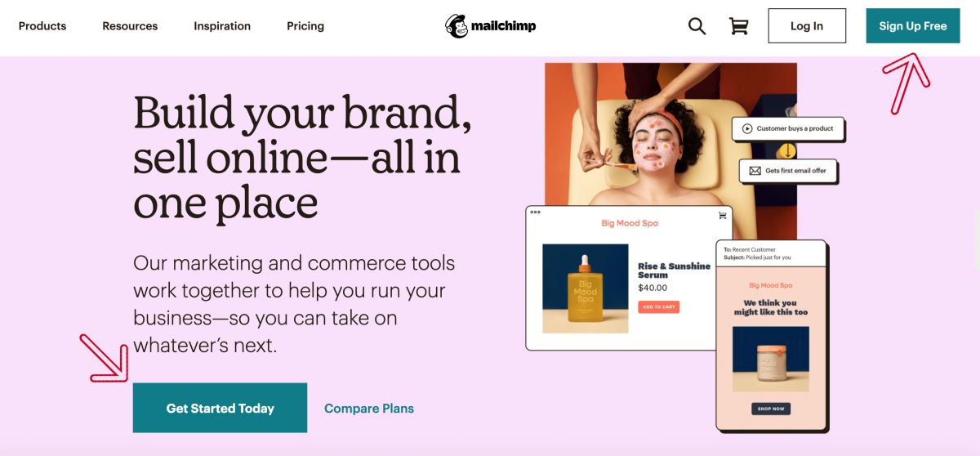Open the Products menu
Image resolution: width=980 pixels, height=456 pixels.
[42, 26]
